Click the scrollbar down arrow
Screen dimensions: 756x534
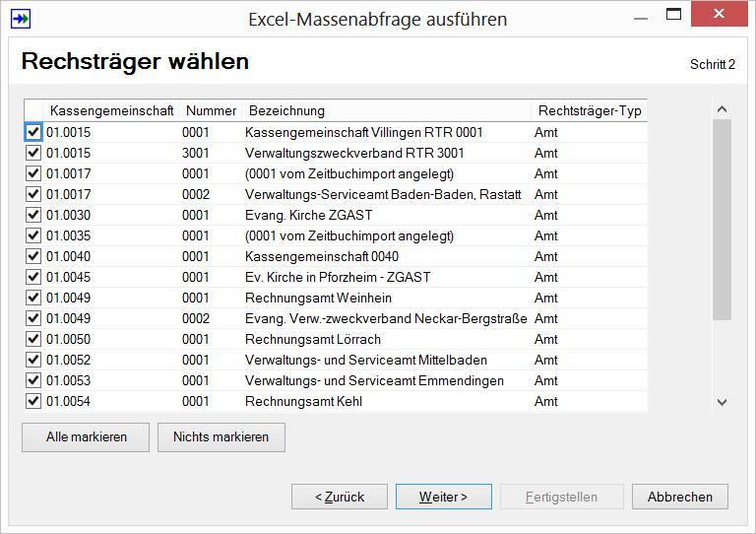coord(722,402)
